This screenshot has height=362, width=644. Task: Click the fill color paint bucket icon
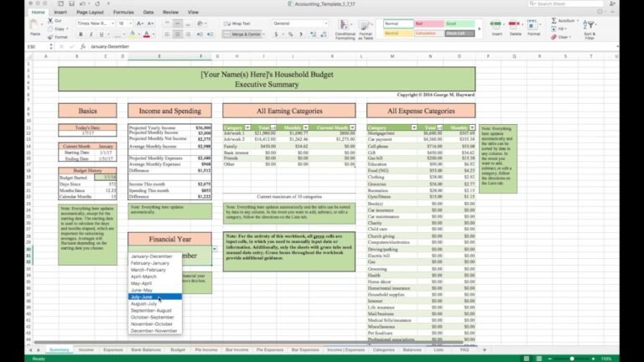point(132,34)
